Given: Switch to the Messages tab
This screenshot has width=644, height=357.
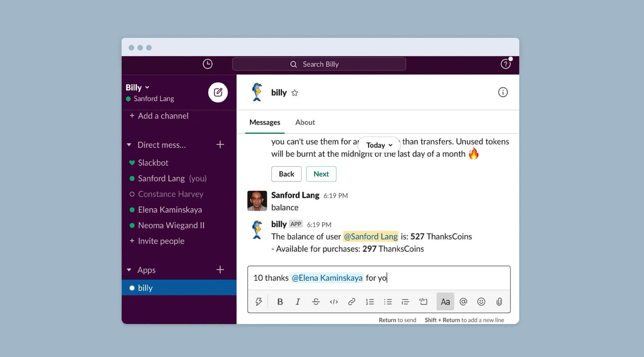Looking at the screenshot, I should 265,122.
